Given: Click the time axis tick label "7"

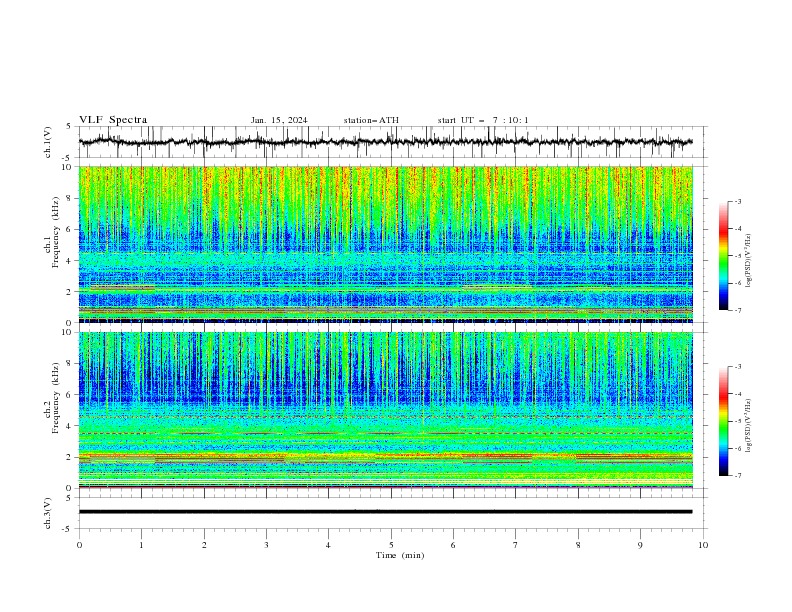Looking at the screenshot, I should [x=516, y=545].
